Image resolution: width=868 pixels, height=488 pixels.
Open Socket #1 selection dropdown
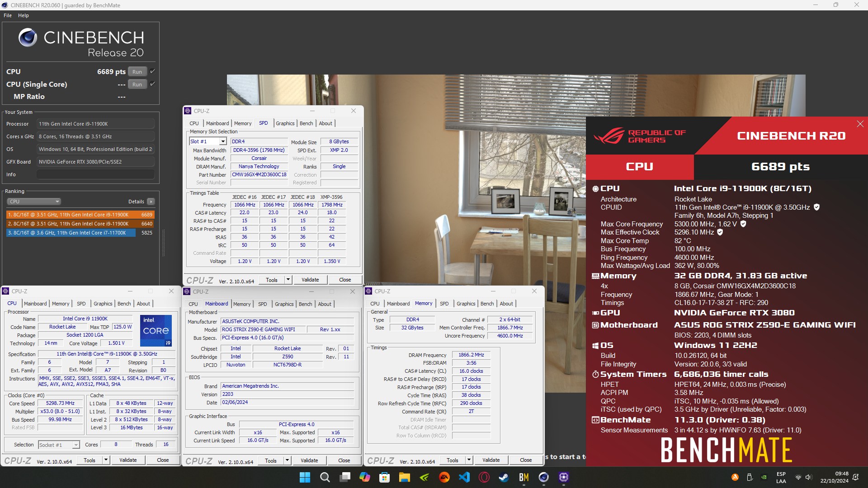76,445
